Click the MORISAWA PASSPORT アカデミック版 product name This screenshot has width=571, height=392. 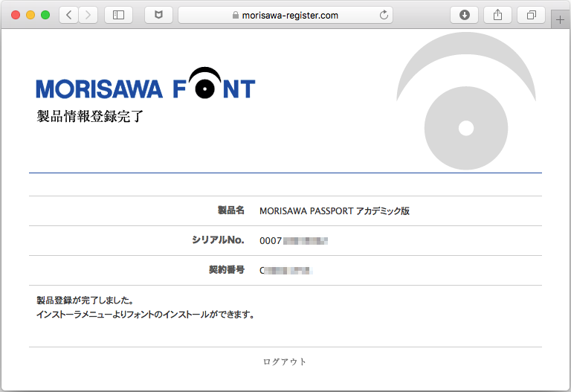point(334,211)
